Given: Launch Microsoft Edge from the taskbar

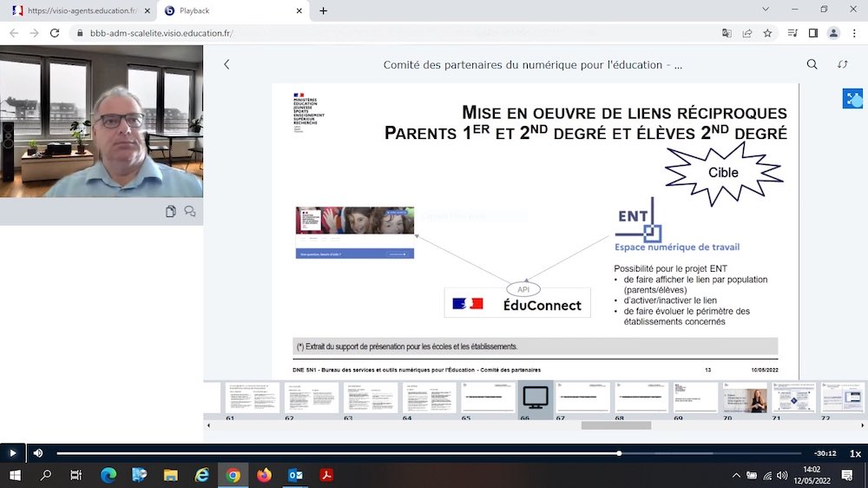Looking at the screenshot, I should (108, 475).
